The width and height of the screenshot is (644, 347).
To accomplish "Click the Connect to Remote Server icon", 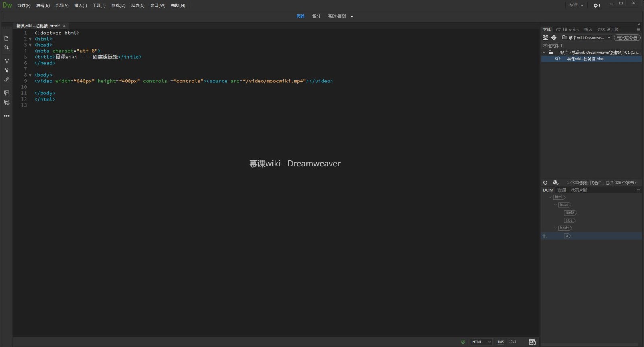I will coord(545,38).
